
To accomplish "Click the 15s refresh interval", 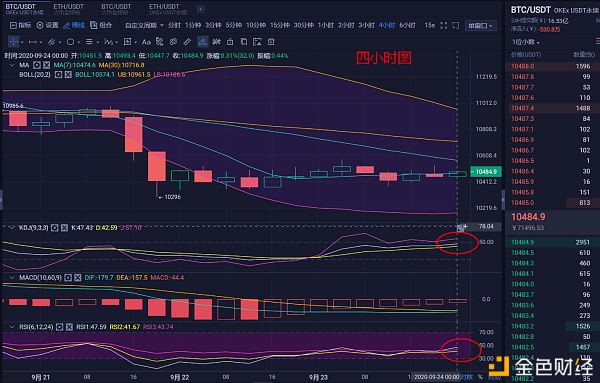I will tap(429, 25).
